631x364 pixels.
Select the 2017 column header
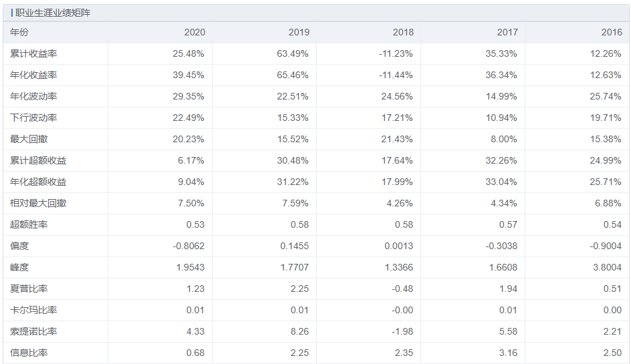507,32
